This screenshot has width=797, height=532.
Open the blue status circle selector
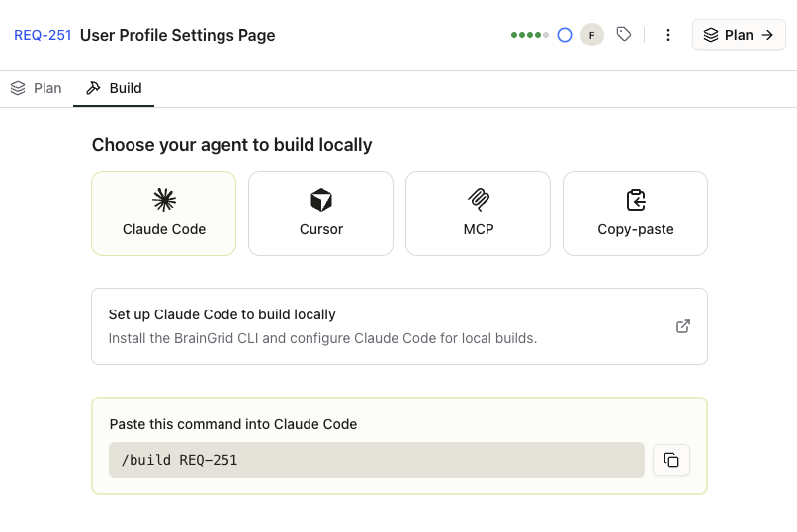point(565,35)
